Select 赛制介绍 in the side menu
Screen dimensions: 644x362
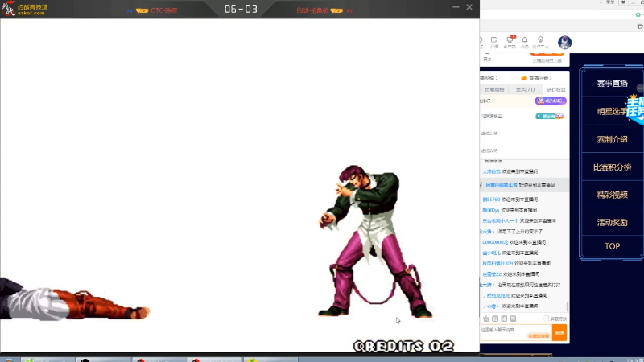point(612,139)
